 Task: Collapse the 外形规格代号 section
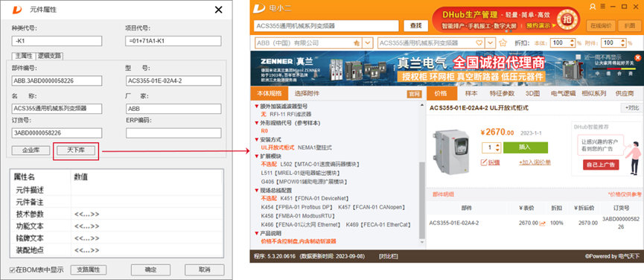pos(257,123)
